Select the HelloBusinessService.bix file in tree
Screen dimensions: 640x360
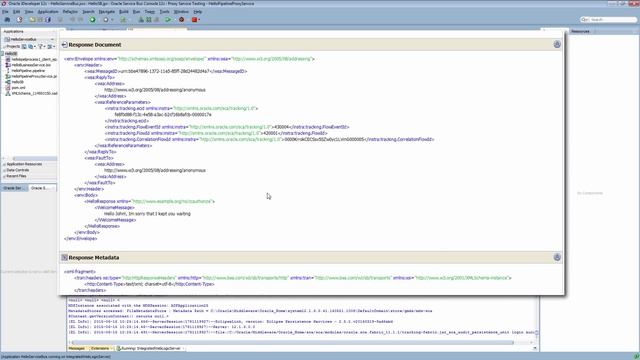click(31, 65)
